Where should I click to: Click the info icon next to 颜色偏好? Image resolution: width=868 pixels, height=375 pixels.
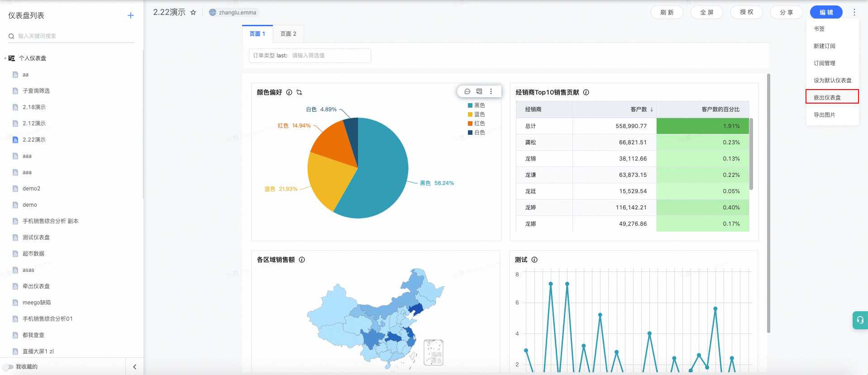(289, 92)
